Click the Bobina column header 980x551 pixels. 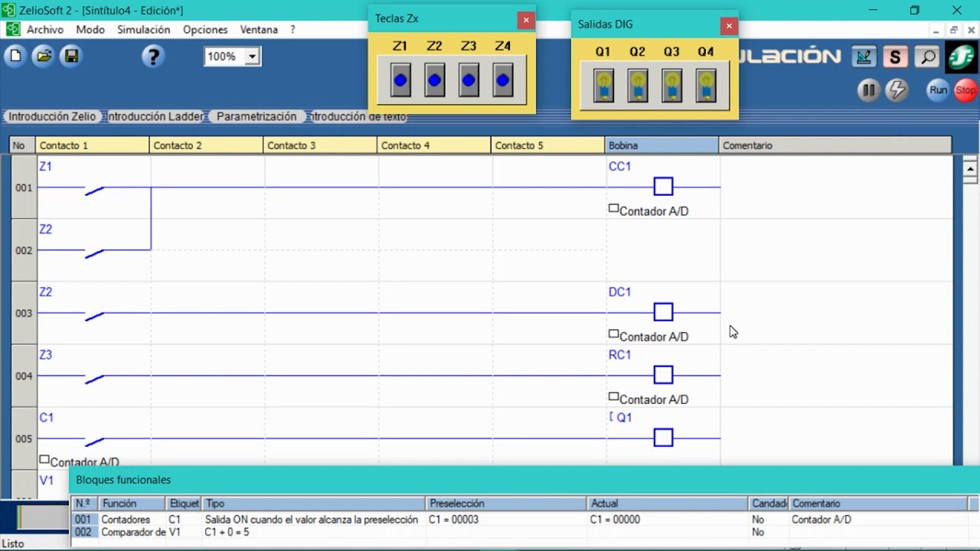tap(661, 145)
